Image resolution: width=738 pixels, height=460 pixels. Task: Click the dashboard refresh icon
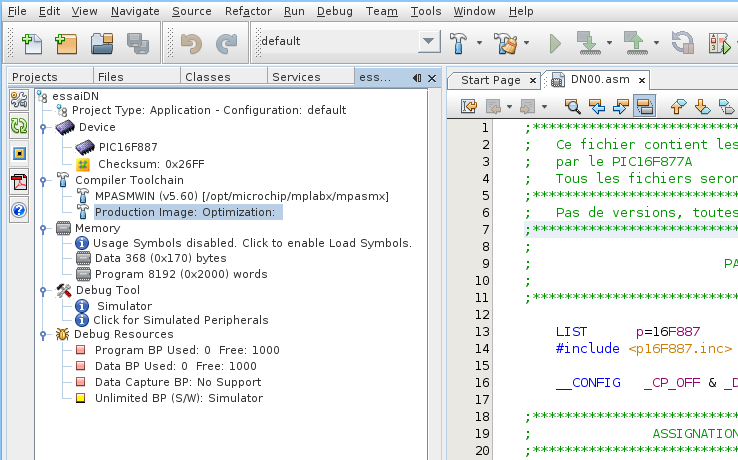pos(19,126)
